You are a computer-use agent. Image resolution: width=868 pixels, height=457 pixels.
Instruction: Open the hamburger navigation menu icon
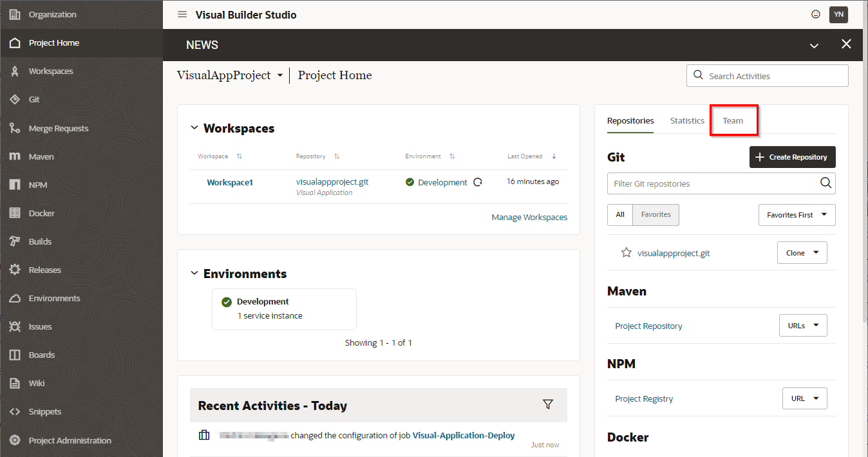click(x=182, y=15)
